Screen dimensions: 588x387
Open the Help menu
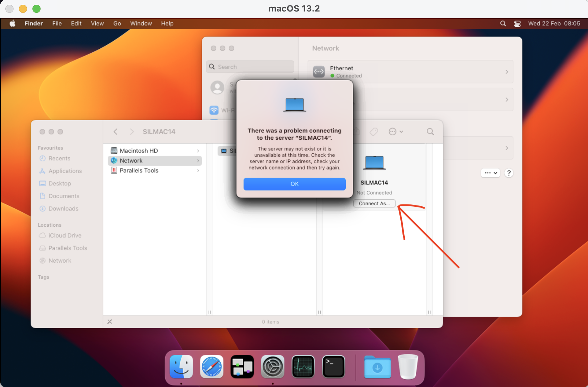coord(167,23)
